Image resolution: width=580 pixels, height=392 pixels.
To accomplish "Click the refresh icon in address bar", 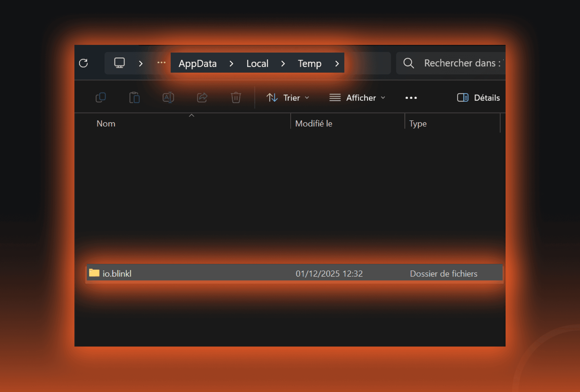I will pyautogui.click(x=84, y=63).
